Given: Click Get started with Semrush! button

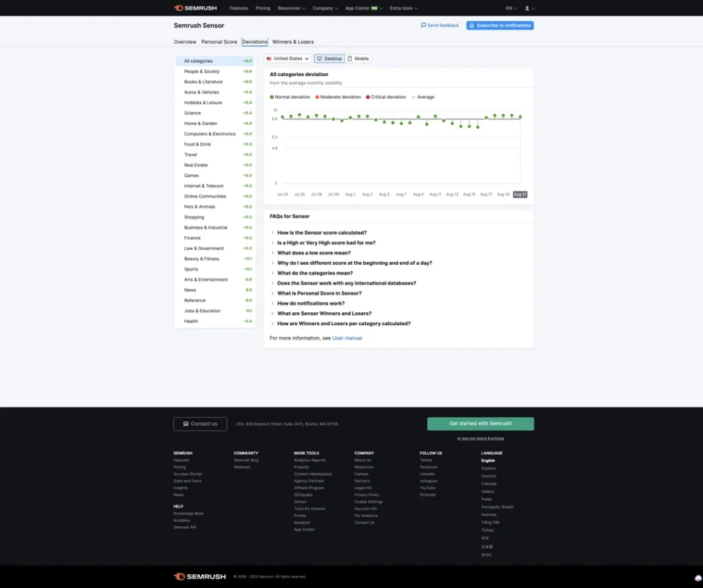Looking at the screenshot, I should point(480,423).
